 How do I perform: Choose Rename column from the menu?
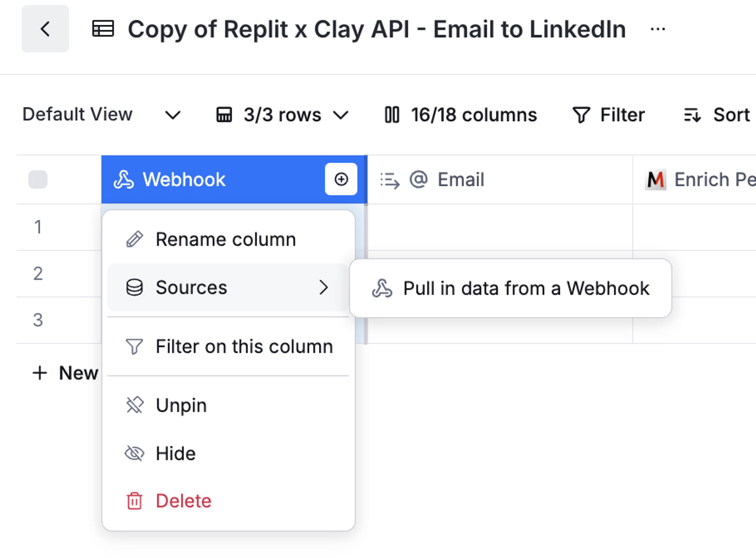pyautogui.click(x=225, y=239)
